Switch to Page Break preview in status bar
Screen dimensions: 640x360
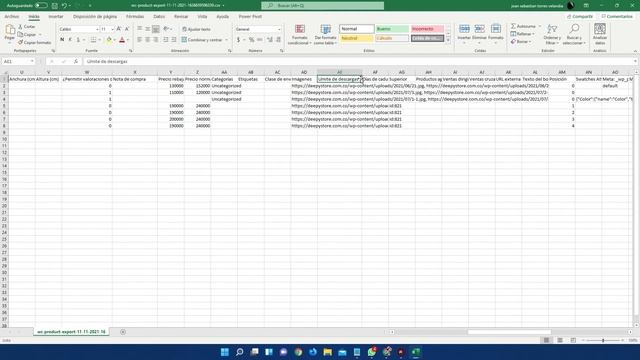(573, 340)
